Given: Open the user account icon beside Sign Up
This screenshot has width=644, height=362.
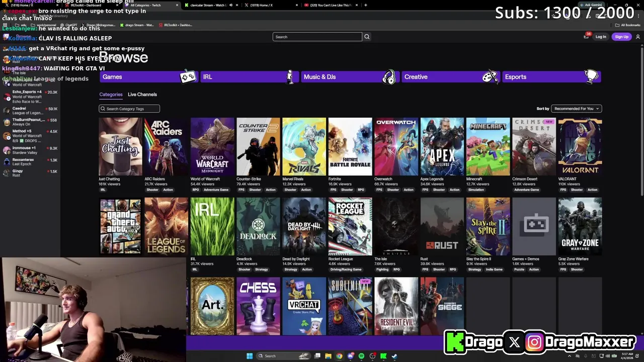Looking at the screenshot, I should click(x=637, y=37).
